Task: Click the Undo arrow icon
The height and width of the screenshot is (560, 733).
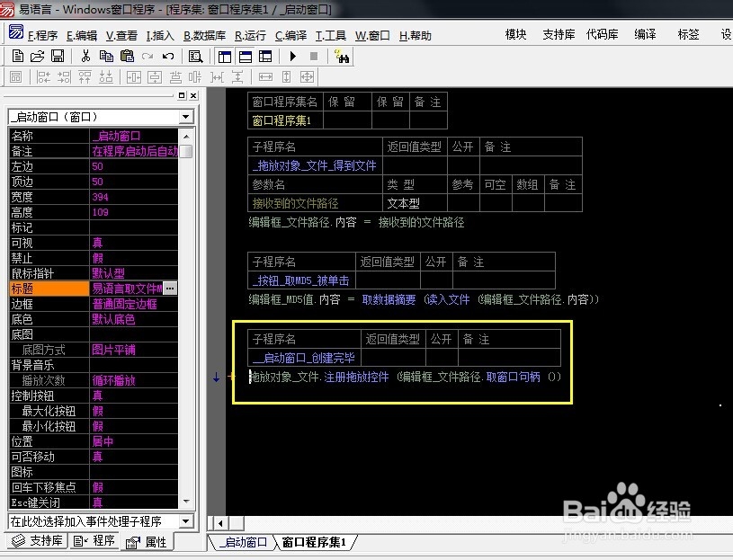Action: (168, 57)
